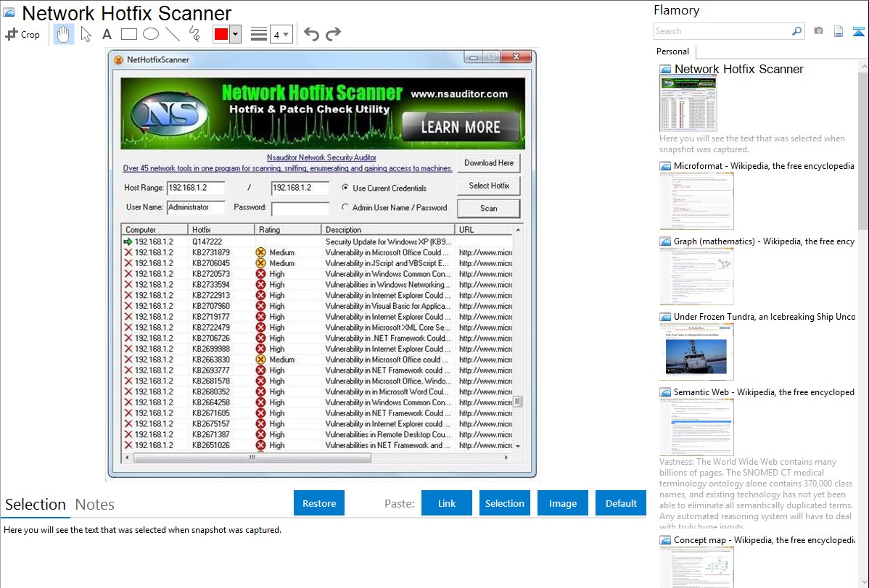This screenshot has width=869, height=588.
Task: Click the NetHotfixScanner title bar icon
Action: (118, 60)
